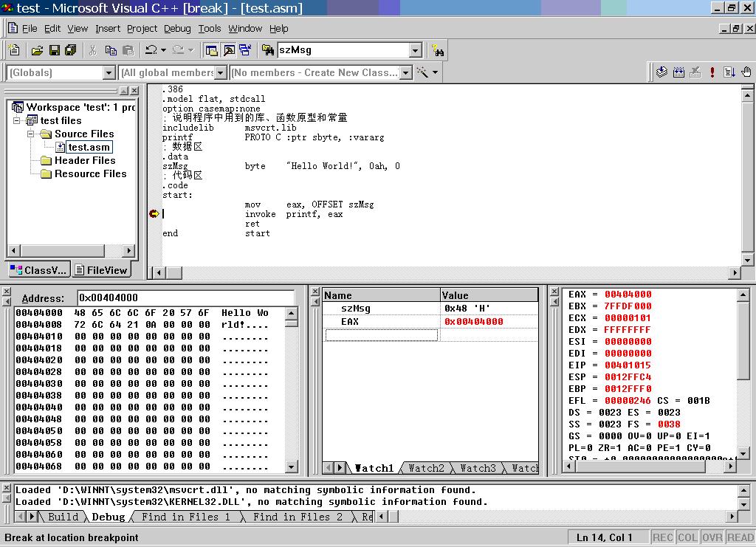
Task: Click the empty new watch entry field
Action: (382, 335)
